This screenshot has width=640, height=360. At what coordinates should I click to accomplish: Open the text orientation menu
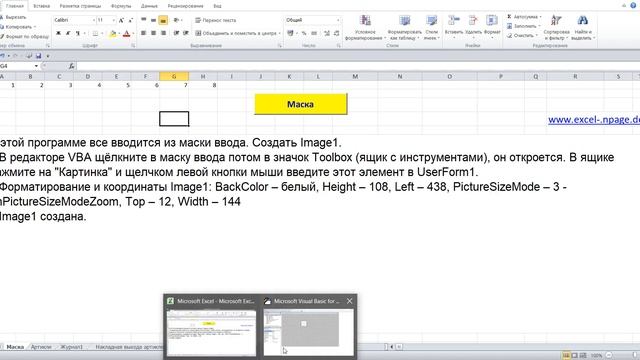pos(177,20)
